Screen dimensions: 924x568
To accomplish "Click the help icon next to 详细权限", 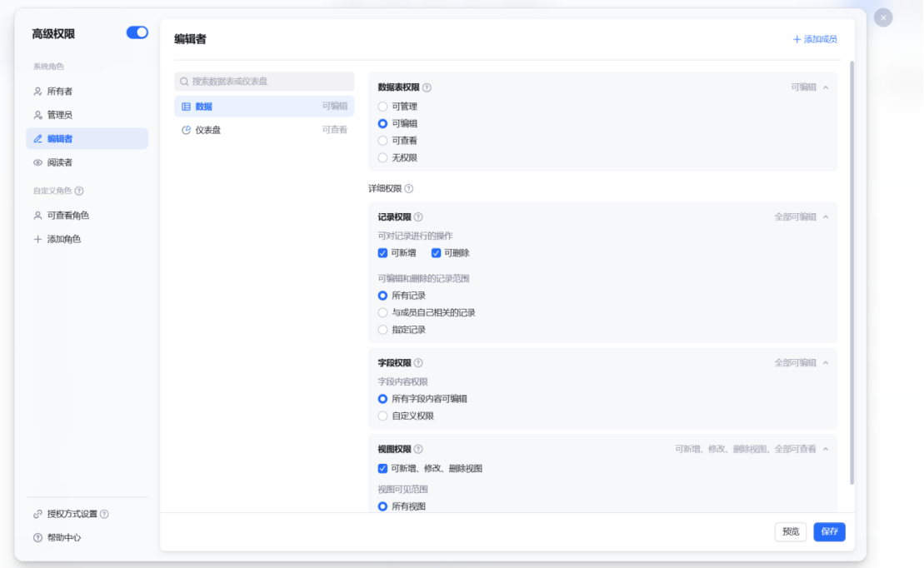I will coord(409,189).
